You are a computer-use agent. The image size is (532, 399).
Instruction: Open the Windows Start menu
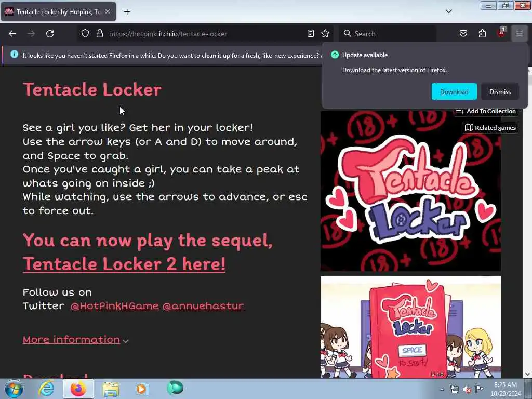coord(14,389)
